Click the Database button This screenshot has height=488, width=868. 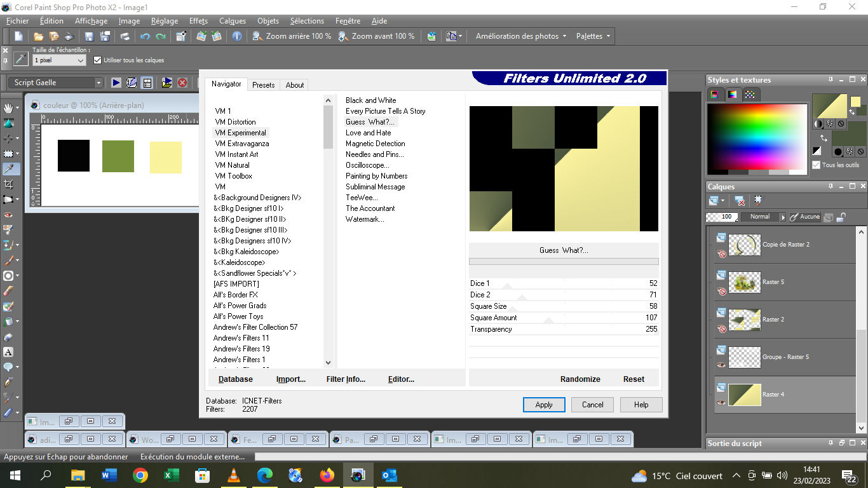click(236, 379)
